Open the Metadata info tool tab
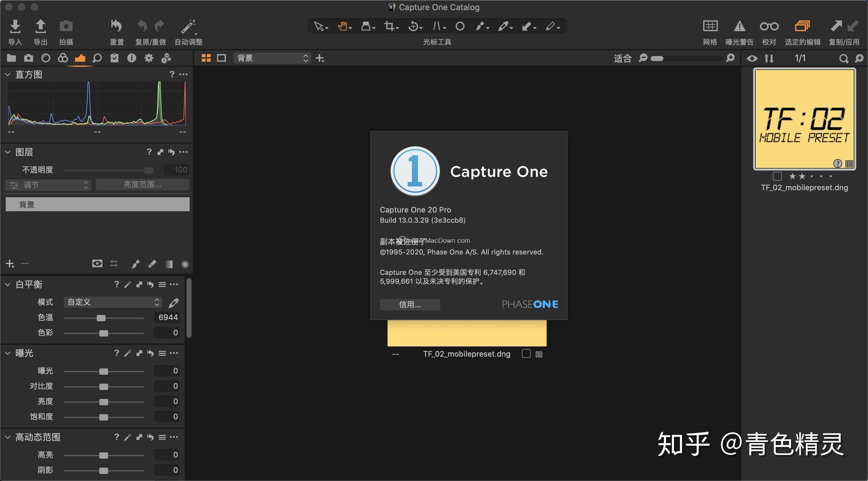The width and height of the screenshot is (868, 481). 131,58
